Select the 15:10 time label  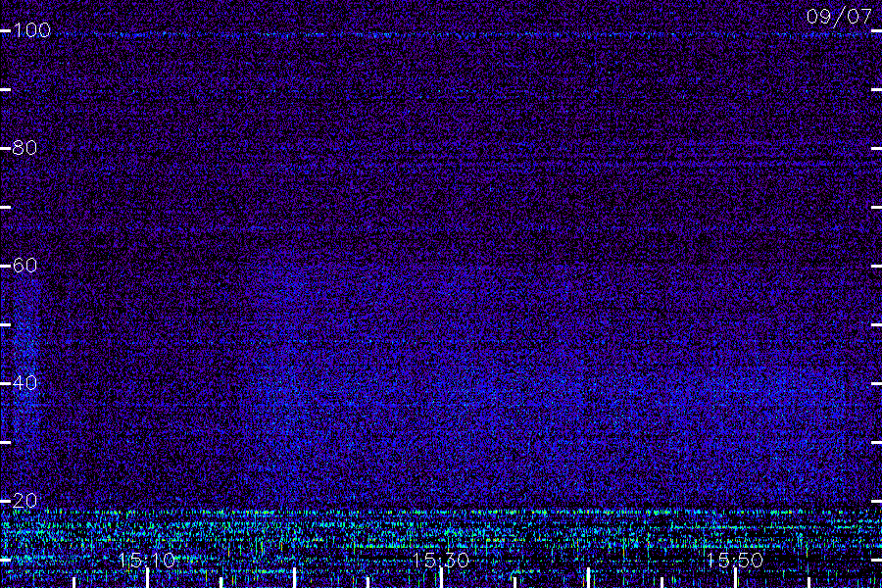(147, 560)
